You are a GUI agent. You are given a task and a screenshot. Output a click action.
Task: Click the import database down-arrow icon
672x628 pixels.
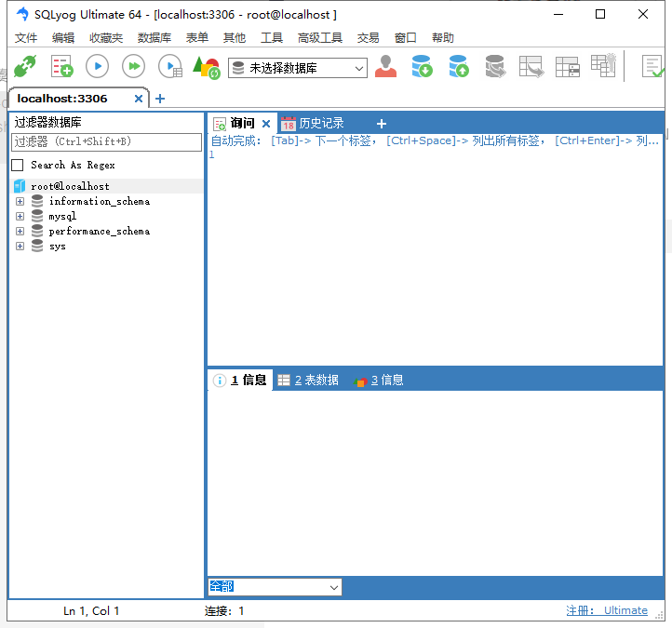point(423,66)
